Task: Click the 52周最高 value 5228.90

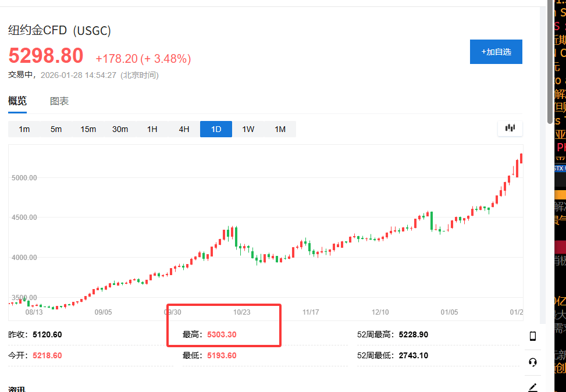Action: [413, 334]
